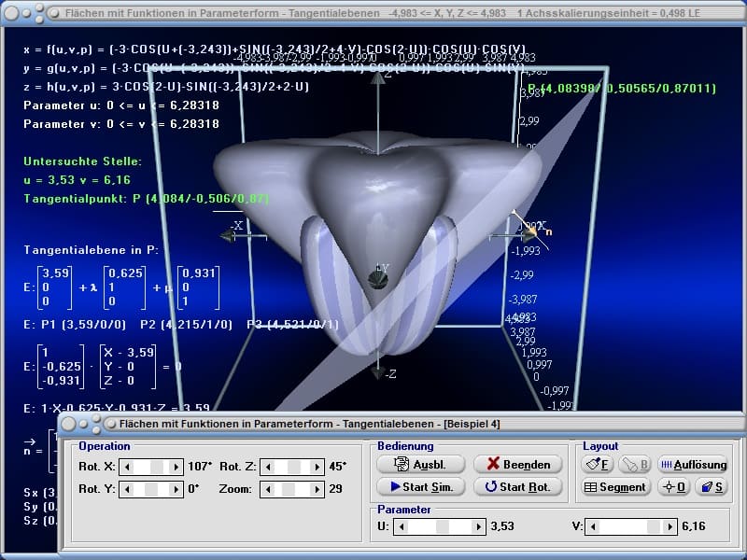Screen dimensions: 747x560
Task: Start the simulation with Start Sim.
Action: (x=421, y=486)
